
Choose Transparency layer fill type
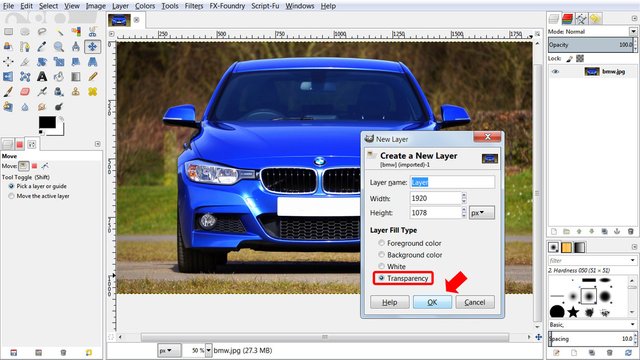click(403, 278)
